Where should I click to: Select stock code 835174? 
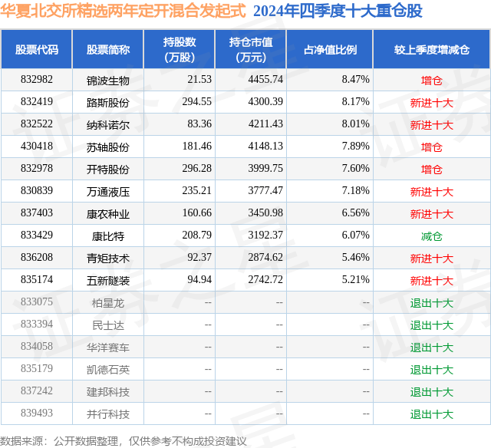coord(37,279)
